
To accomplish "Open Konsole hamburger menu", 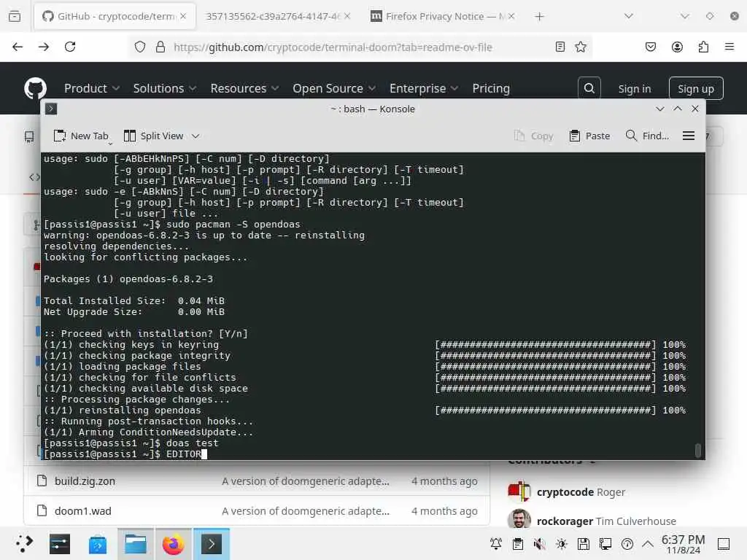I will coord(689,136).
